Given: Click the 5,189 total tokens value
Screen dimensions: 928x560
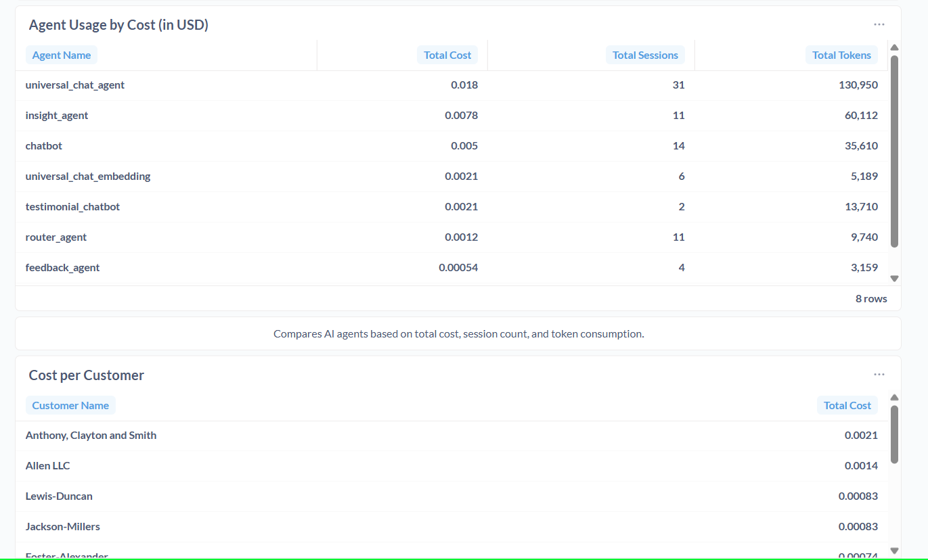Looking at the screenshot, I should point(864,177).
